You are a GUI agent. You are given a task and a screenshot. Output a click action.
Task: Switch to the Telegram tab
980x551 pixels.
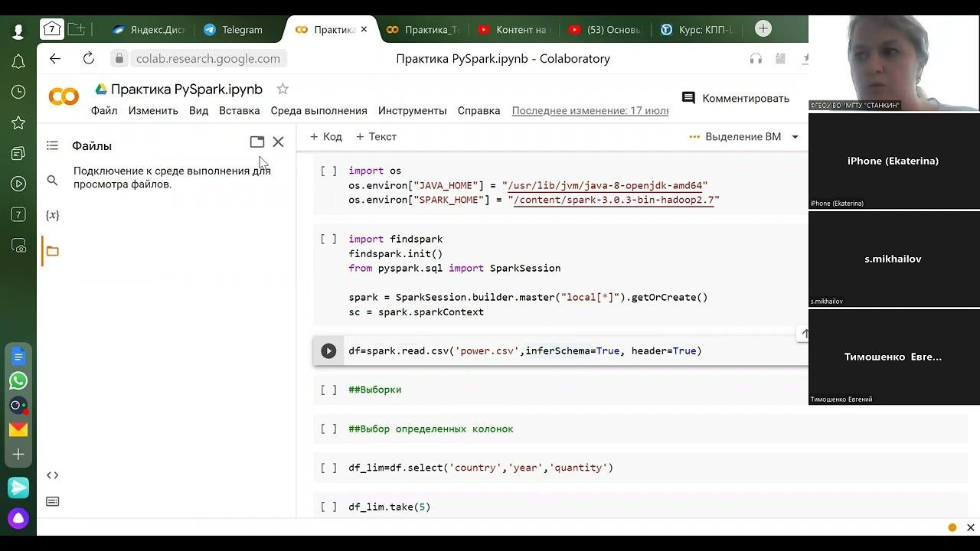[x=234, y=30]
